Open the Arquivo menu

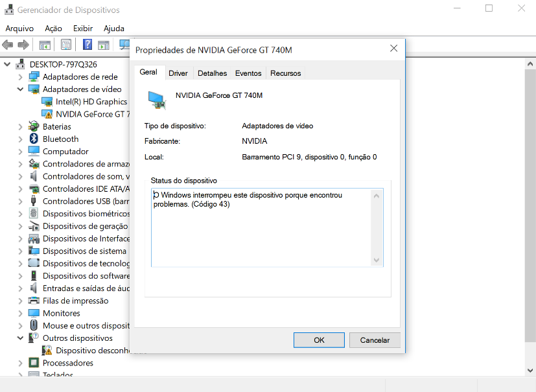tap(19, 29)
